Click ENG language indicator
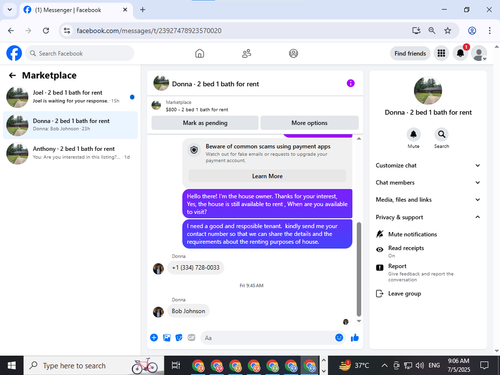The width and height of the screenshot is (500, 375). coord(434,366)
